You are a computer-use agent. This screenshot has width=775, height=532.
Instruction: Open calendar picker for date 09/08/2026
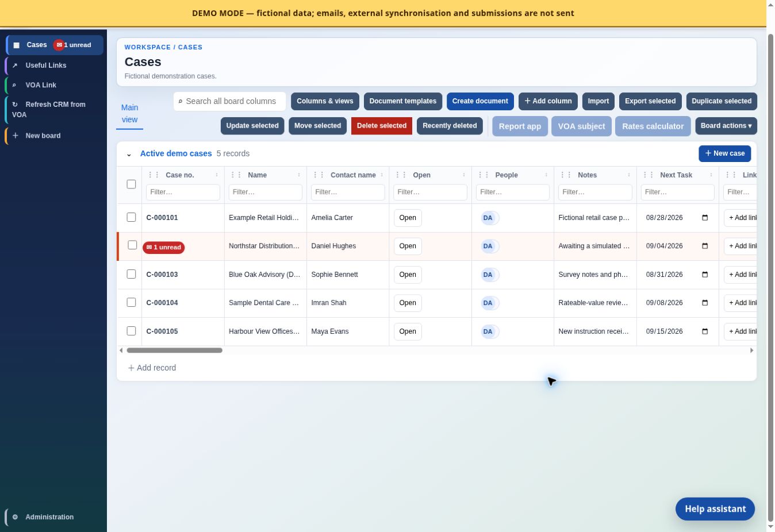(x=705, y=303)
